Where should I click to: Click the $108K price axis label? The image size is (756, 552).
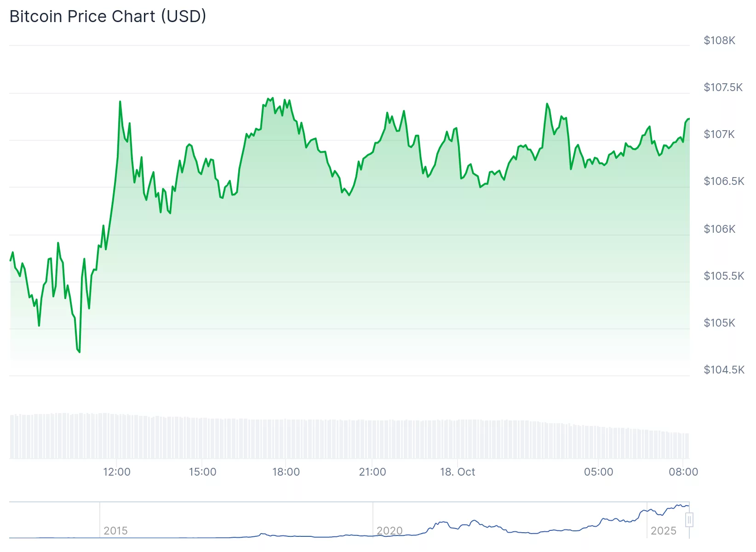click(x=719, y=40)
